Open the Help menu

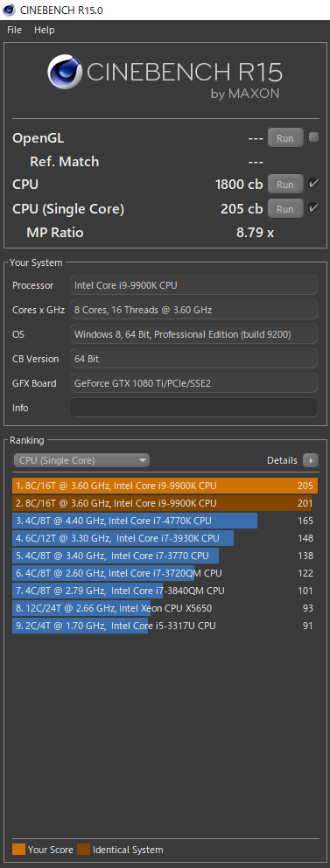(45, 30)
